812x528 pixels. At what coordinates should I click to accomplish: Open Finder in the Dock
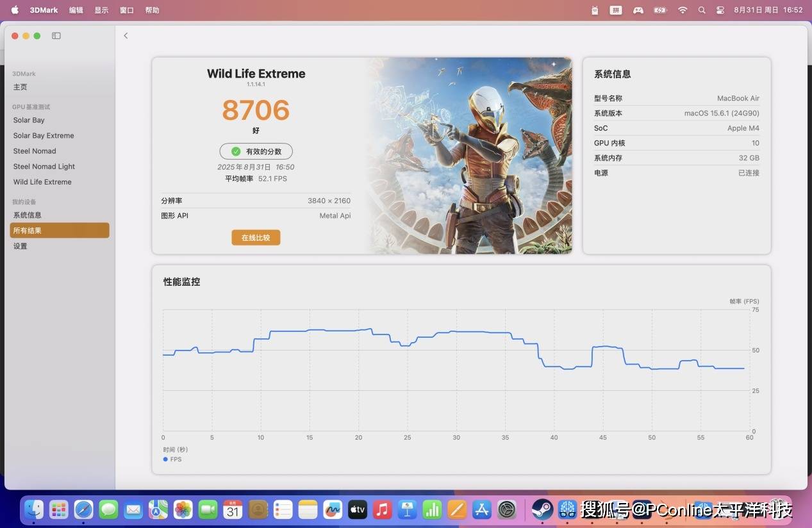pyautogui.click(x=34, y=509)
